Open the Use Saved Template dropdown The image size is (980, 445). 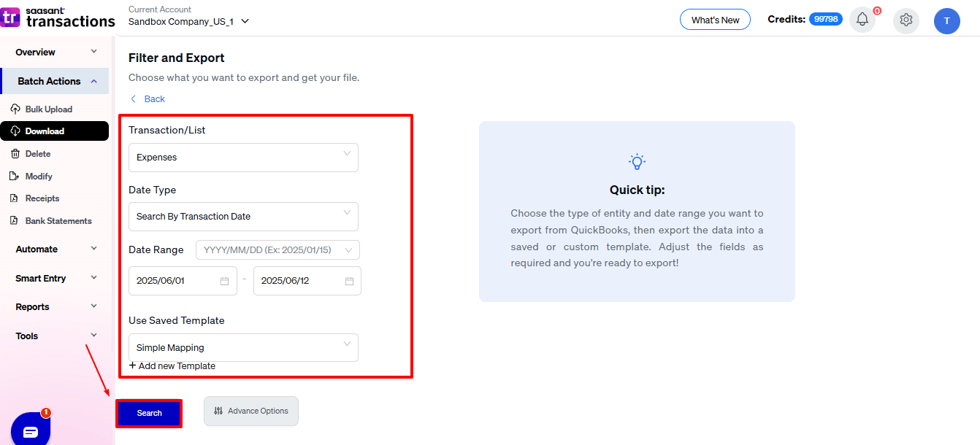click(x=243, y=347)
